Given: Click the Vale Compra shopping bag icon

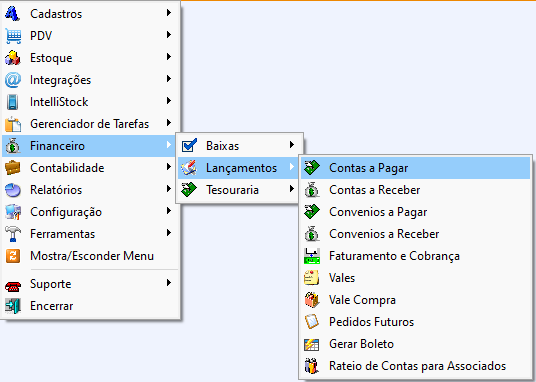Looking at the screenshot, I should pos(312,300).
